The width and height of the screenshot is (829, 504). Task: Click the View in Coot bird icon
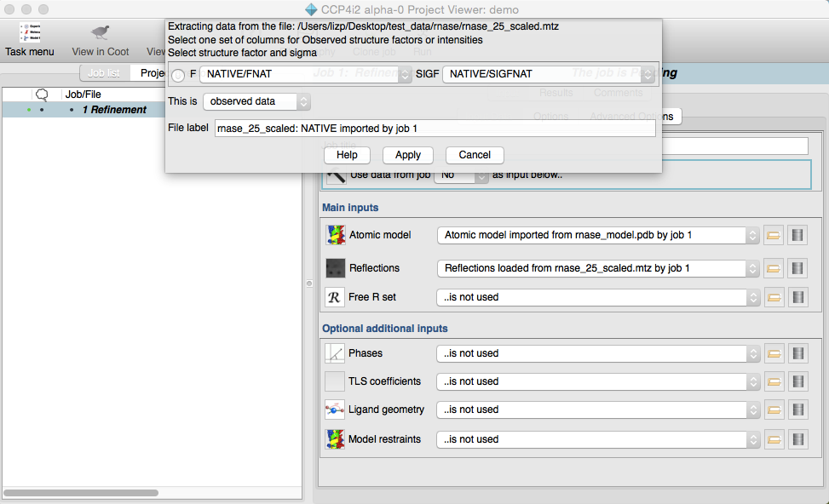pyautogui.click(x=101, y=33)
